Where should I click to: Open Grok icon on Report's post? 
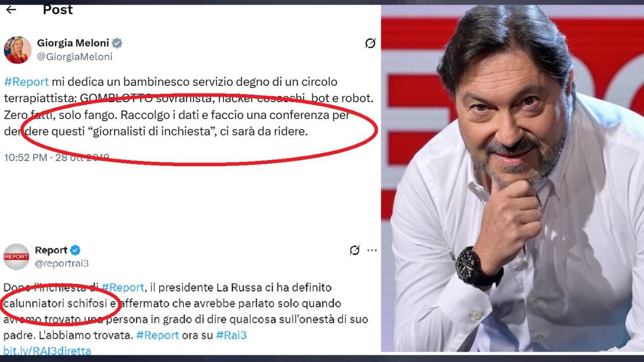tap(354, 250)
